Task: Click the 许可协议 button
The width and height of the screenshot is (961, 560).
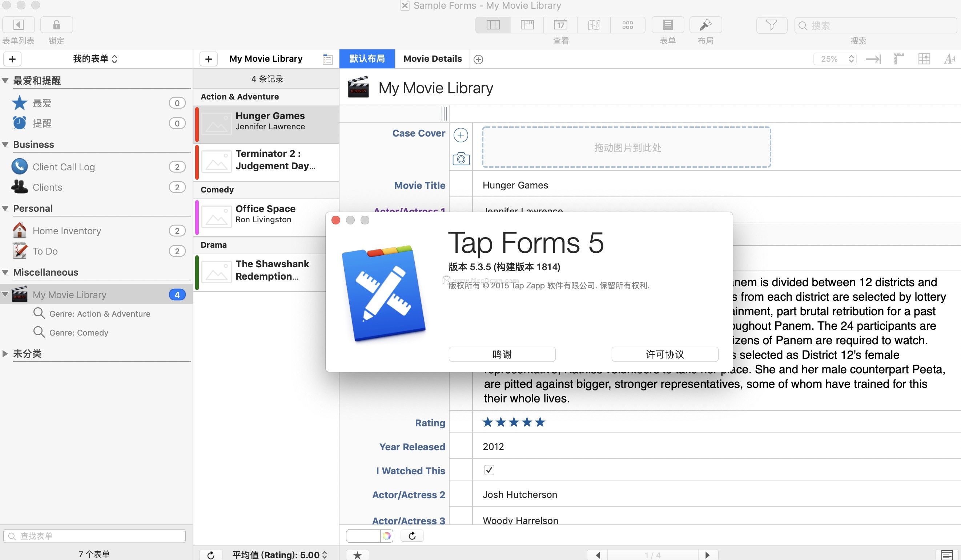Action: (665, 354)
